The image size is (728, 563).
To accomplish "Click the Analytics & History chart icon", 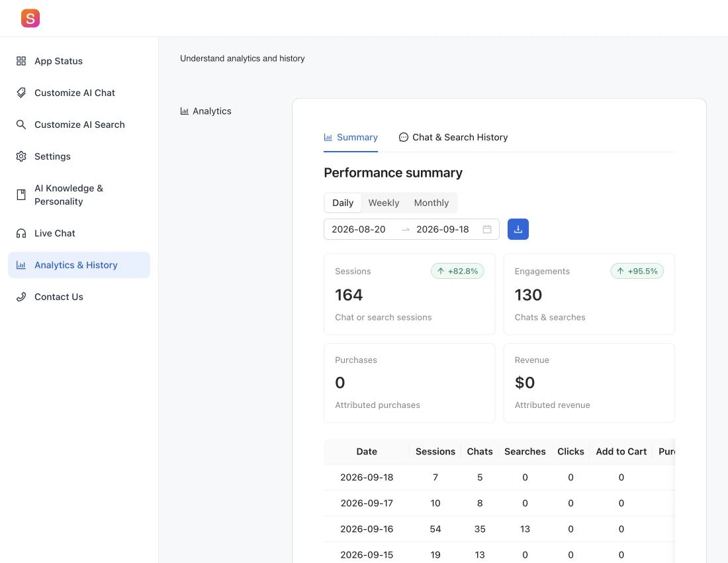I will [21, 265].
